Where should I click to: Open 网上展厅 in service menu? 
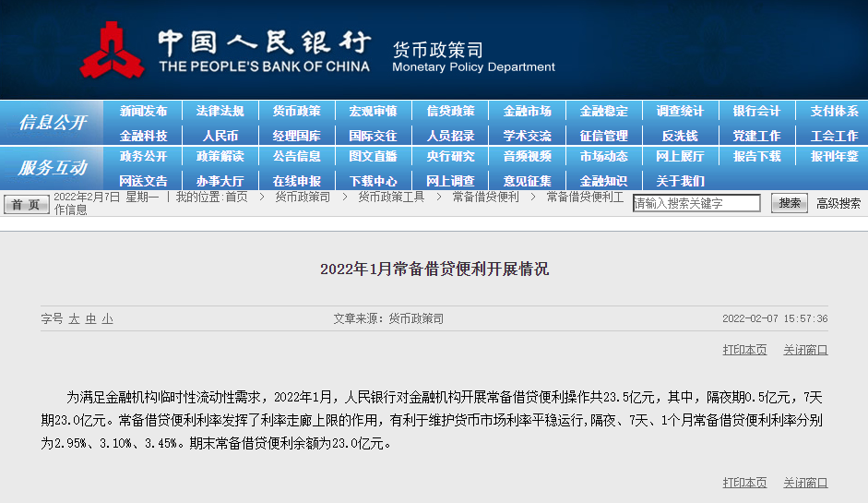pyautogui.click(x=680, y=156)
